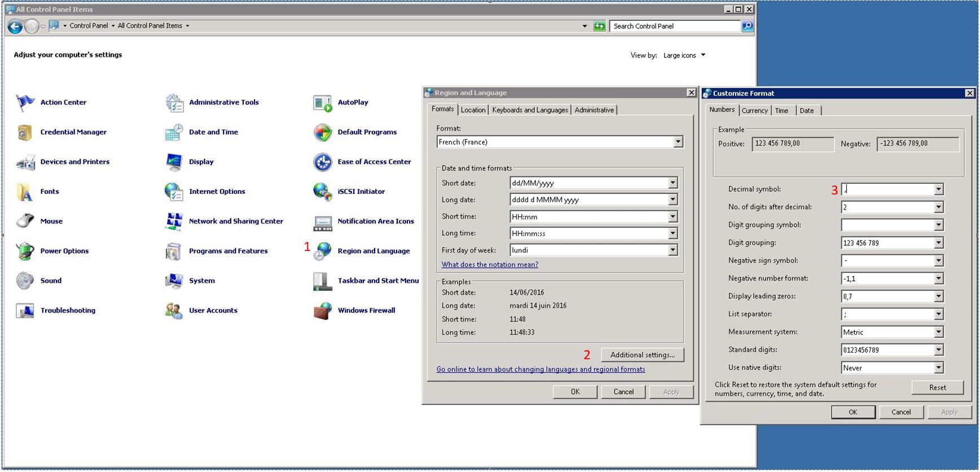The width and height of the screenshot is (980, 472).
Task: Open the Action Center flag icon
Action: click(25, 103)
